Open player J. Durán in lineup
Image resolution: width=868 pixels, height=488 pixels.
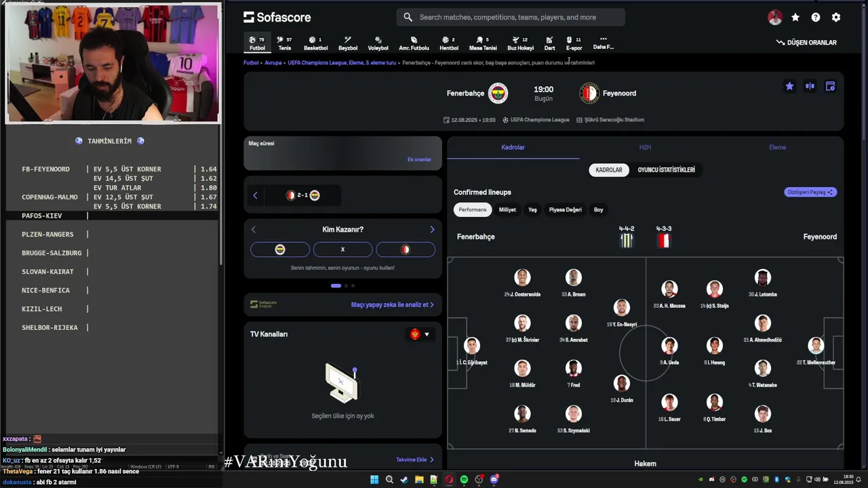[622, 389]
